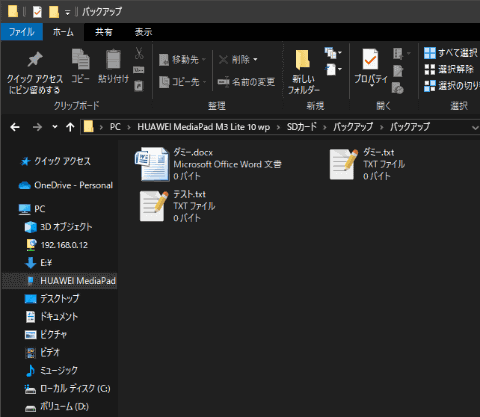Viewport: 480px width, 417px height.
Task: Go back with the left arrow
Action: (x=15, y=127)
